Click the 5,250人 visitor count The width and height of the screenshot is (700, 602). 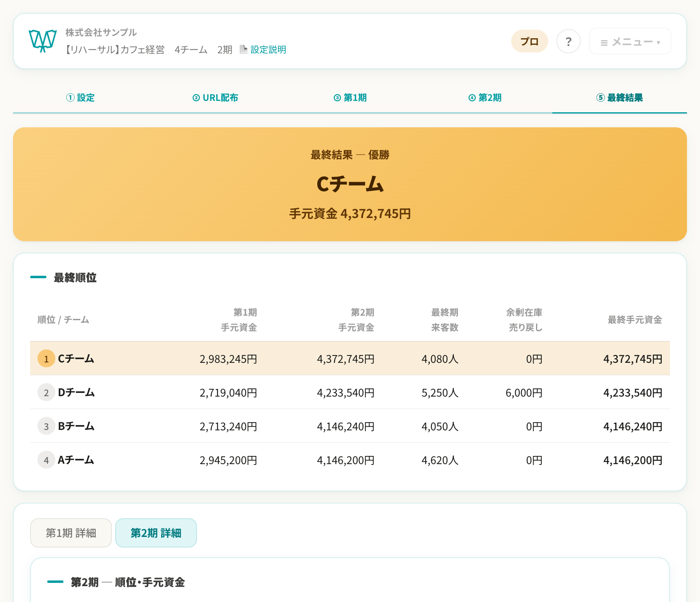(x=440, y=393)
